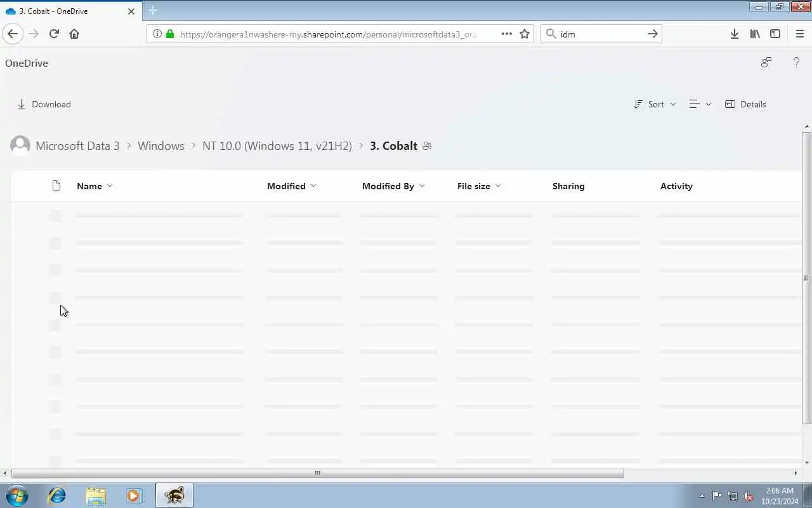Click the Activity column header
The height and width of the screenshot is (508, 812).
676,186
